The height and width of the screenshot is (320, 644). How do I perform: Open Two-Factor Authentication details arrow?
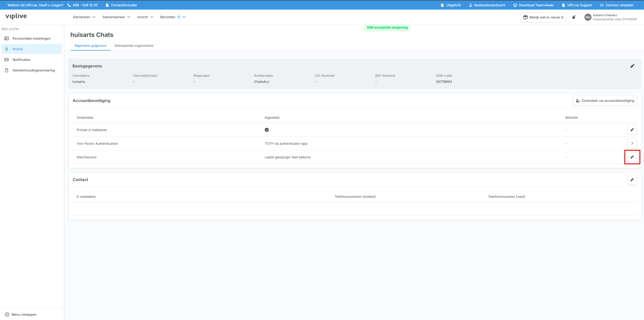click(632, 143)
